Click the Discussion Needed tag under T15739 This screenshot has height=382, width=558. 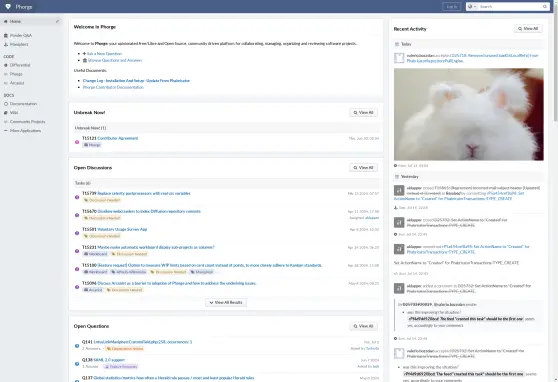(102, 200)
